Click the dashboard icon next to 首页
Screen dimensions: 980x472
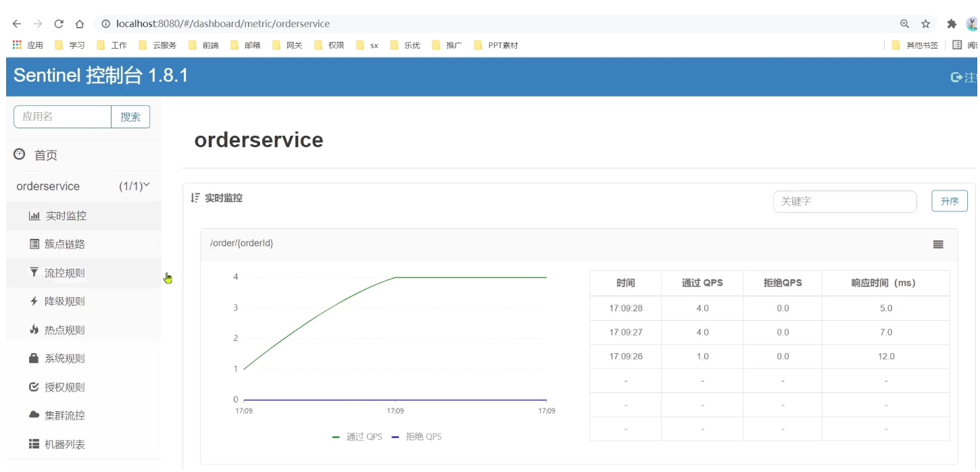(20, 155)
